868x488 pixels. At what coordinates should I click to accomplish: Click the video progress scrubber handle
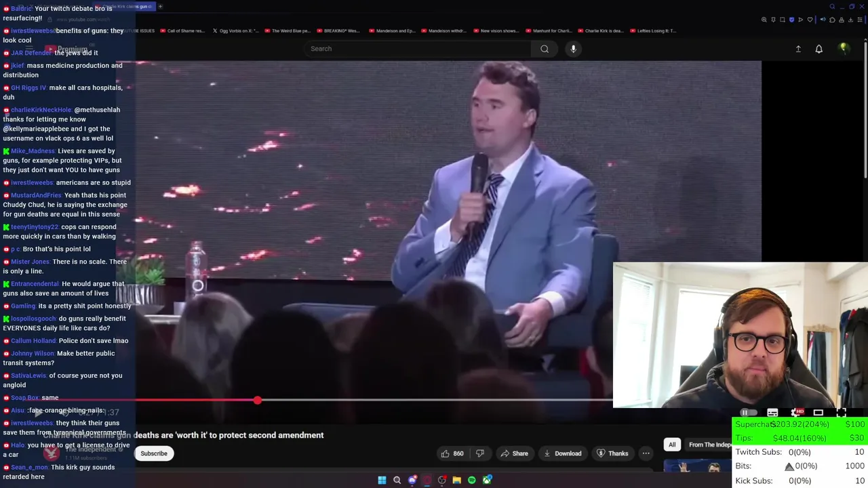pyautogui.click(x=258, y=401)
